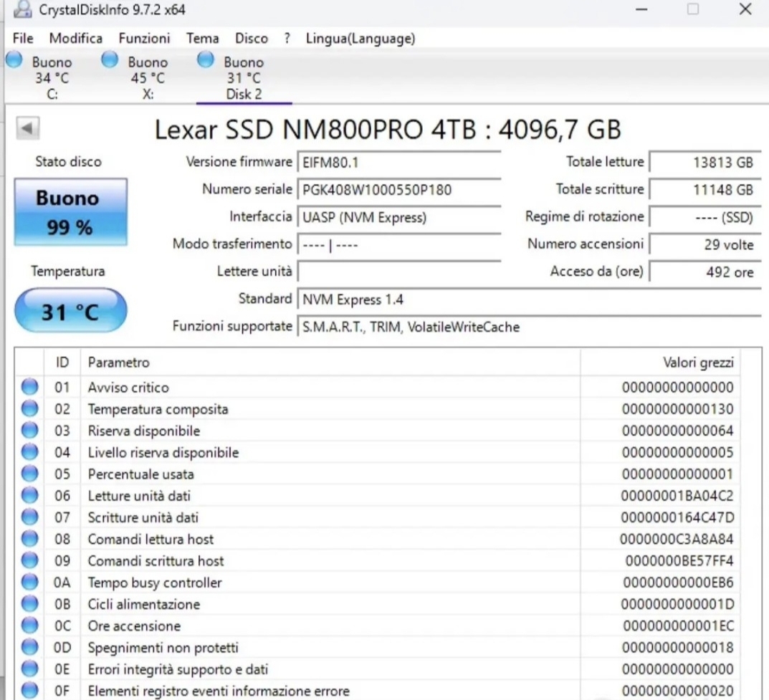Click the 31 °C temperature indicator

coord(70,312)
